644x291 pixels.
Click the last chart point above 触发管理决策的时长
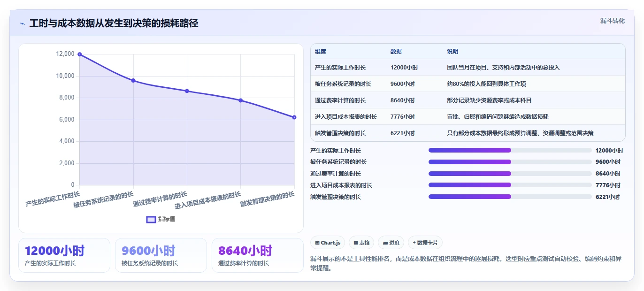(294, 117)
